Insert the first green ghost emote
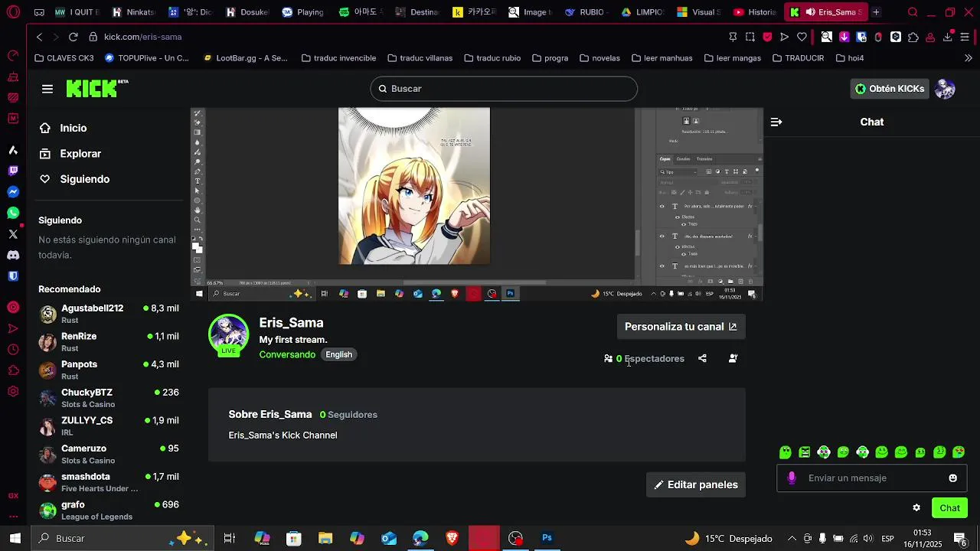Viewport: 980px width, 551px height. [x=786, y=452]
